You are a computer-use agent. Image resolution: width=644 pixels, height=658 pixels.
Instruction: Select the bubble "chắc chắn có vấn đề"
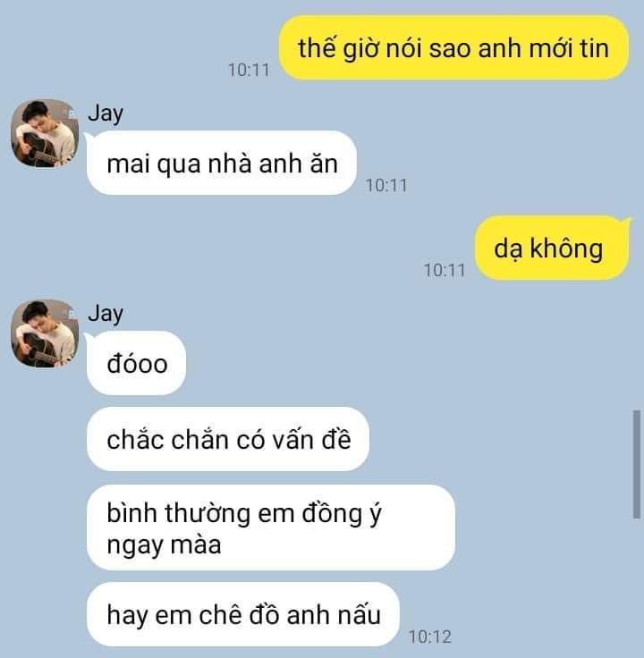(228, 439)
